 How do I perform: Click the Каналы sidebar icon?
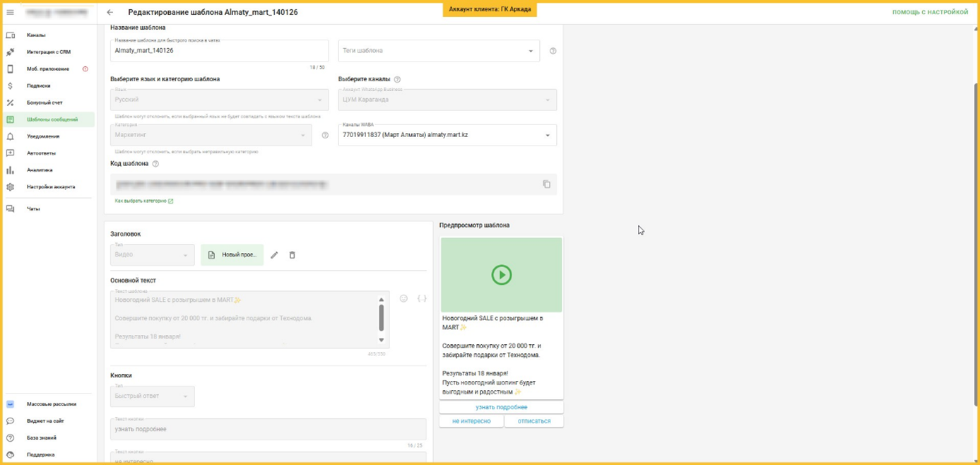tap(10, 35)
